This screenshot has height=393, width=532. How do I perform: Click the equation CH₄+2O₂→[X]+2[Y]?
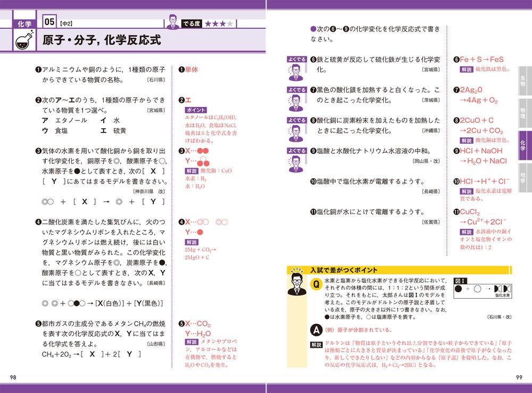(x=92, y=354)
